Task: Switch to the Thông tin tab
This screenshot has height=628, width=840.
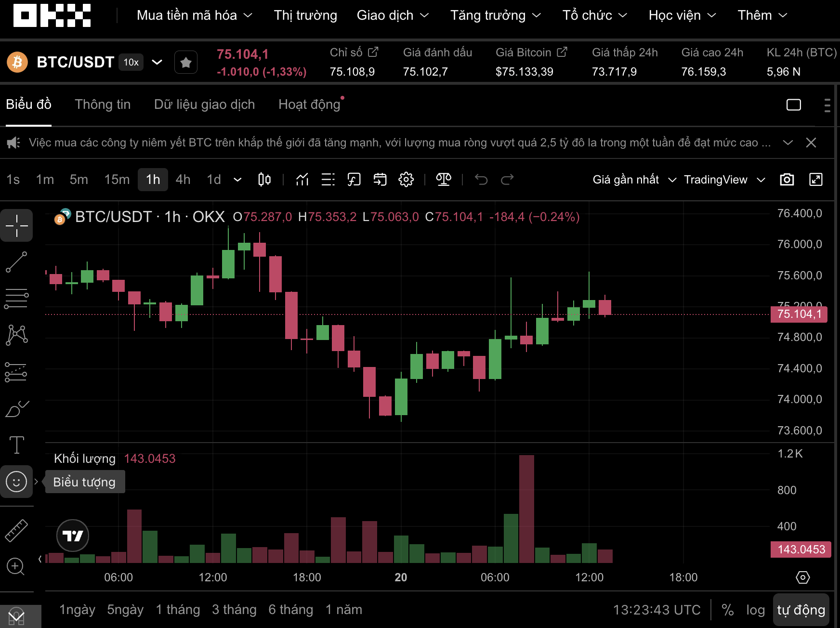Action: [103, 105]
